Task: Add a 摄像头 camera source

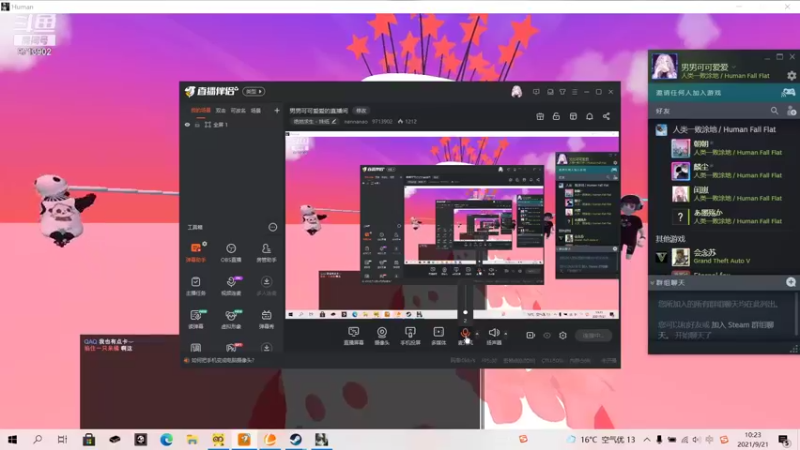Action: point(382,336)
